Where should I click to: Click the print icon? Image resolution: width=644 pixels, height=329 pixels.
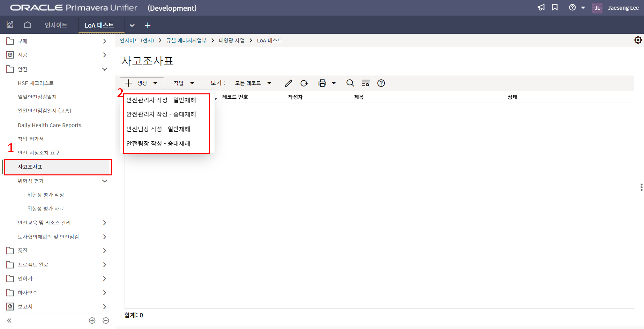[322, 83]
